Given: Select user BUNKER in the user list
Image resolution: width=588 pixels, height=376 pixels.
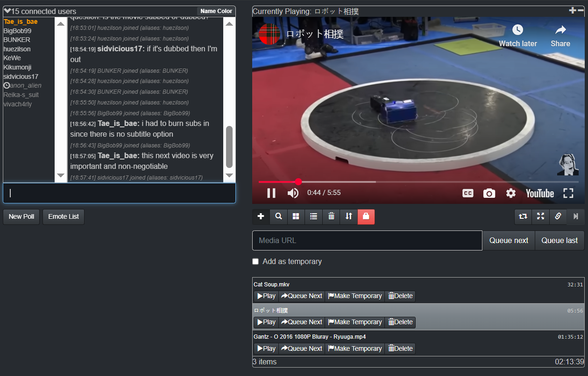Looking at the screenshot, I should 17,40.
